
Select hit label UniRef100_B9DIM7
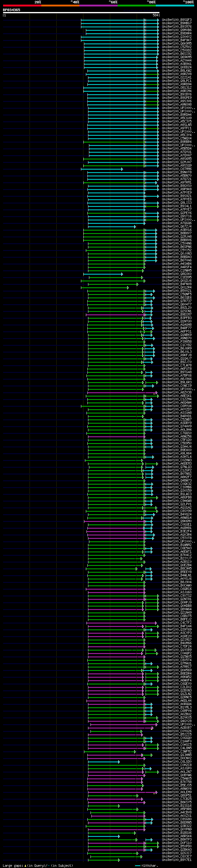coord(177,314)
